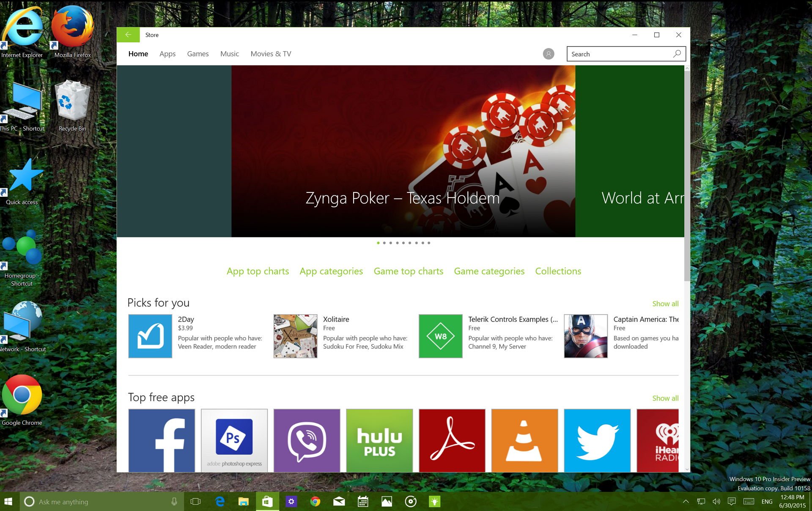
Task: Switch to the Games tab
Action: point(198,54)
